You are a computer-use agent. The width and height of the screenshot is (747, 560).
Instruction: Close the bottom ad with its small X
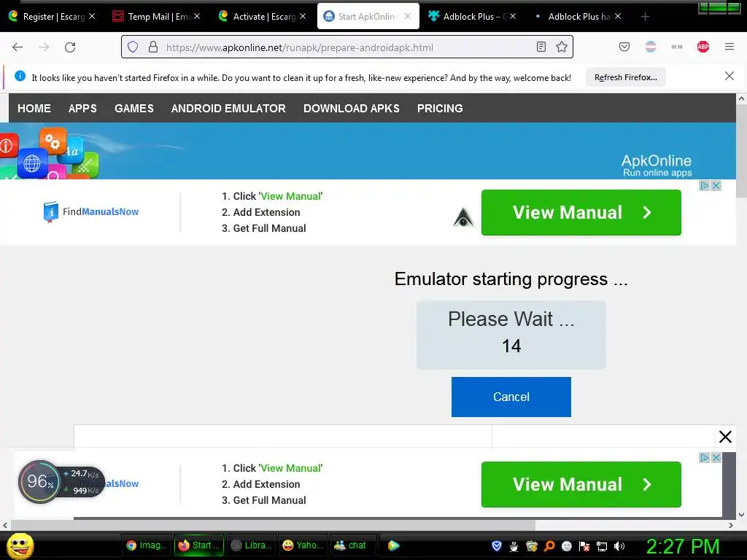coord(716,458)
